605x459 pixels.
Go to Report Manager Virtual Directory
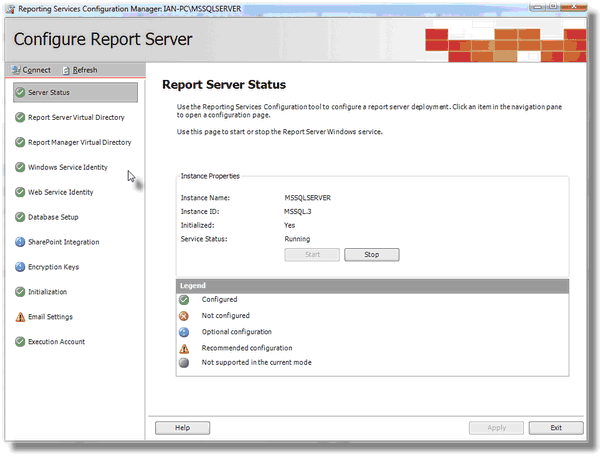pyautogui.click(x=79, y=142)
